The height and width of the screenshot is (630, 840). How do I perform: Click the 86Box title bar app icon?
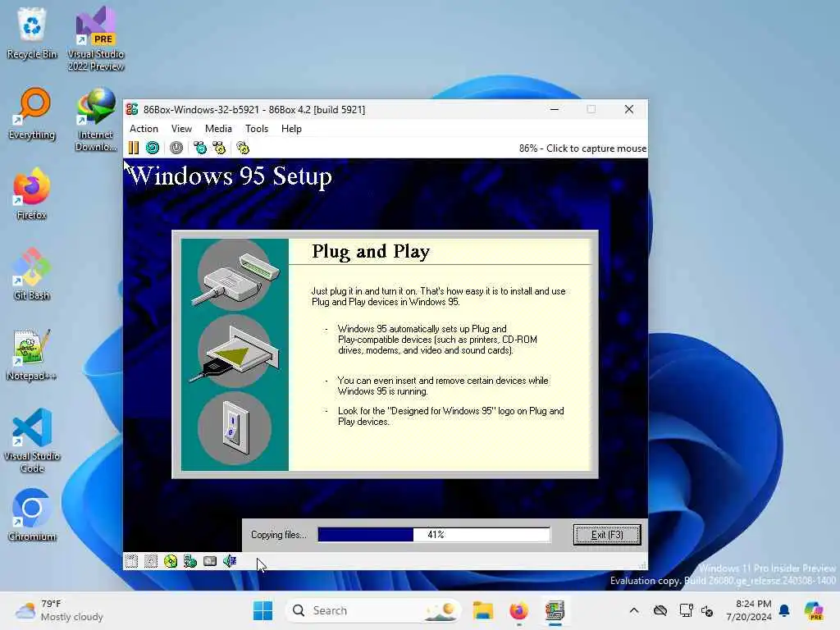[132, 109]
